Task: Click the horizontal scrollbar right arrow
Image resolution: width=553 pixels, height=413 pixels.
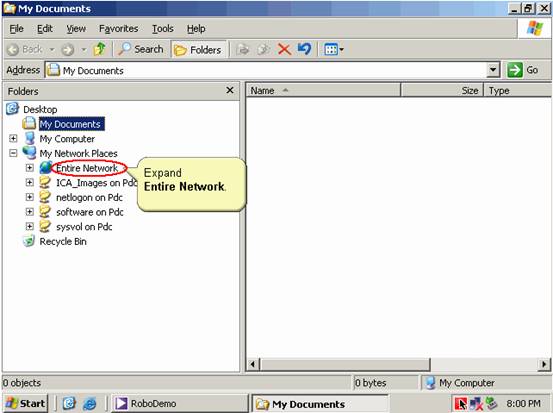Action: tap(544, 364)
